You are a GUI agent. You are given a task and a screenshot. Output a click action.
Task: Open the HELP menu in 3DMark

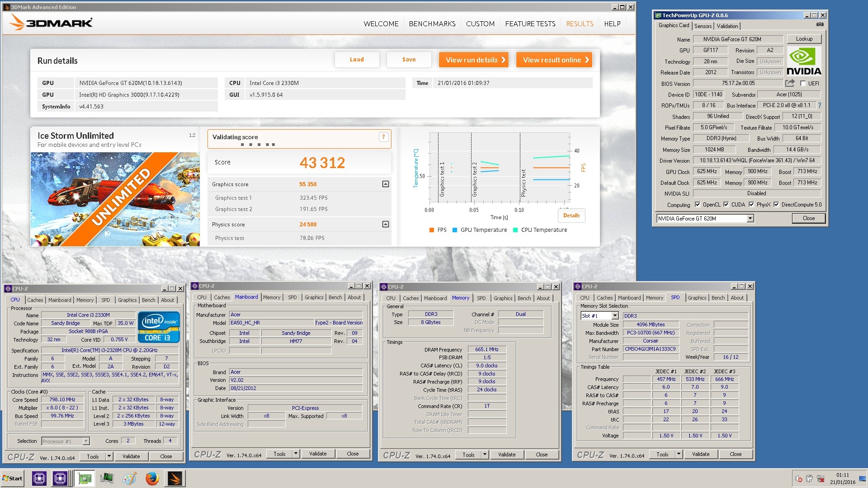point(612,24)
